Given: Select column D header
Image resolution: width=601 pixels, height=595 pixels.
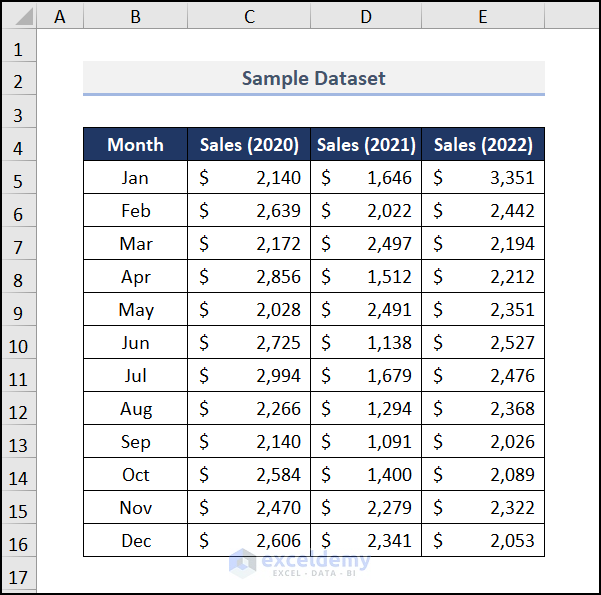Looking at the screenshot, I should click(366, 17).
